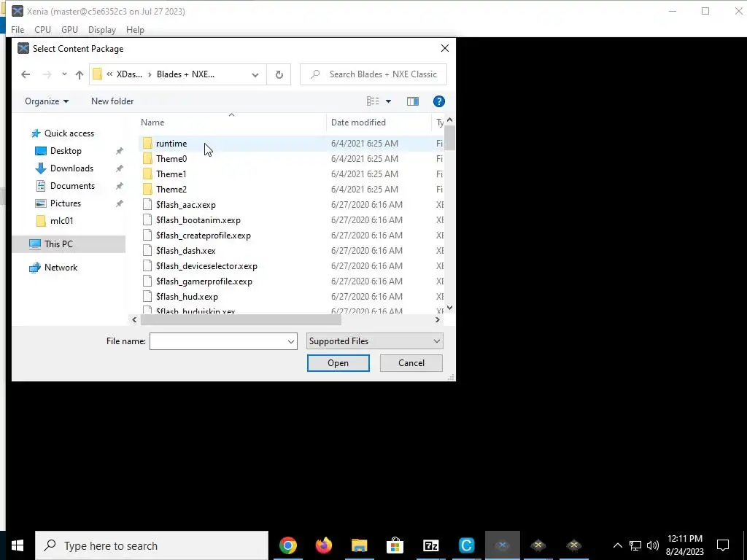The image size is (747, 560).
Task: Select the $flash_createprofile.xexp file
Action: point(290,236)
